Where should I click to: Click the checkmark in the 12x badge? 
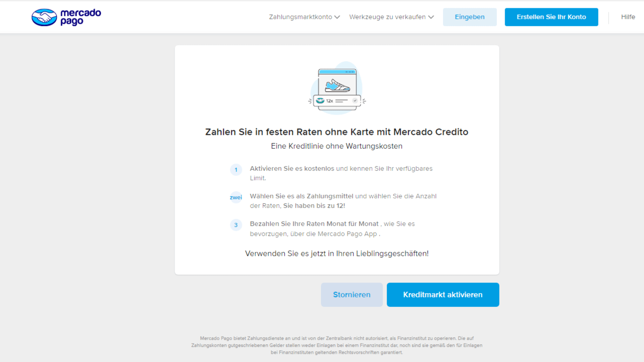(x=355, y=101)
